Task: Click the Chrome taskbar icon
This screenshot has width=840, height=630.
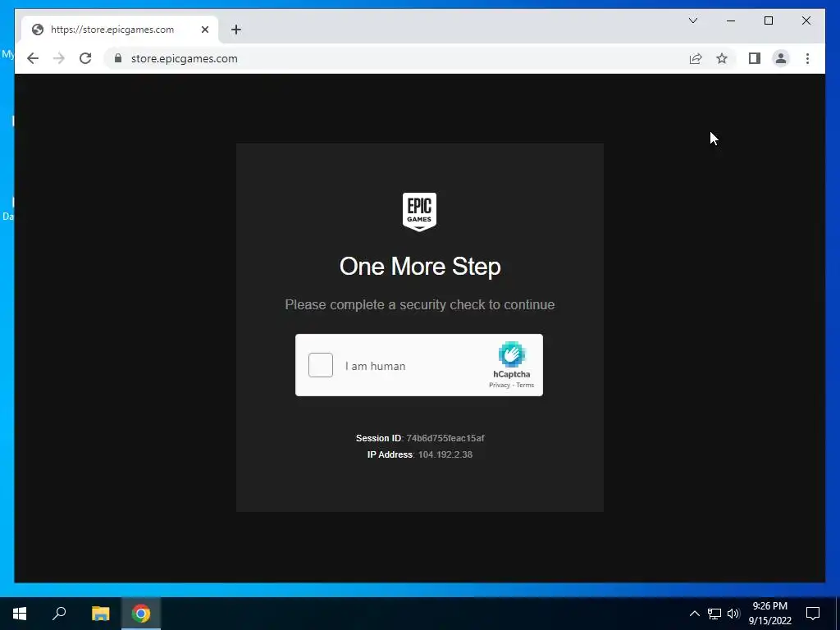Action: tap(141, 614)
